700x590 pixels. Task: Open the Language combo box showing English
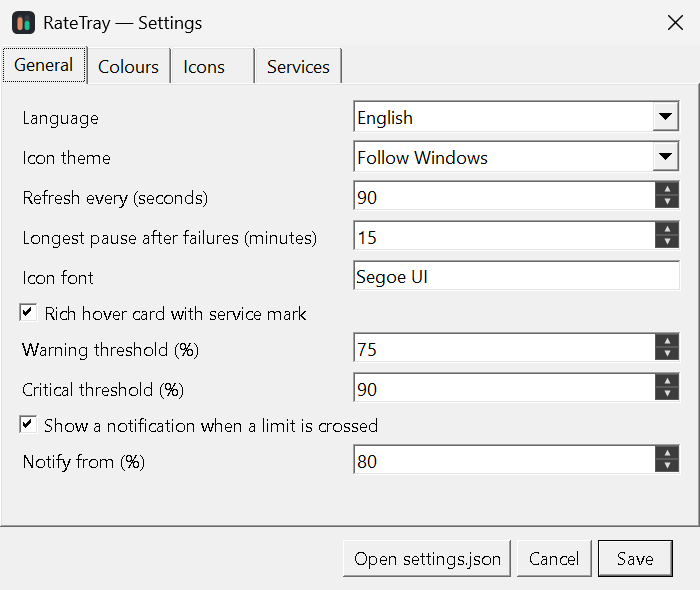tap(516, 116)
